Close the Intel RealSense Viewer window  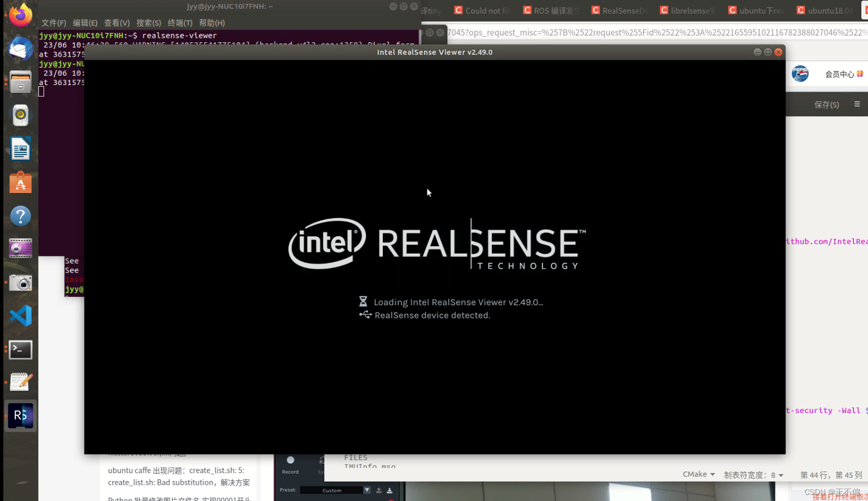click(x=778, y=52)
